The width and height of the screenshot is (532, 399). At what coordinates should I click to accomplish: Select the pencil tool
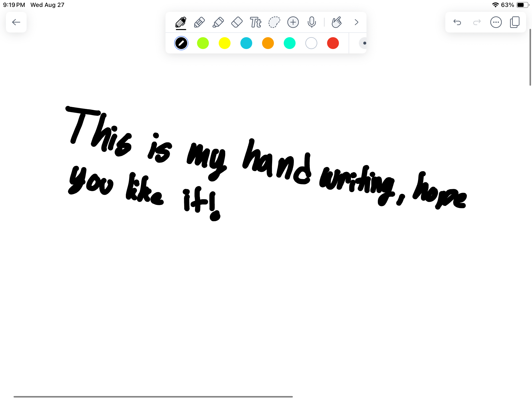(x=199, y=22)
